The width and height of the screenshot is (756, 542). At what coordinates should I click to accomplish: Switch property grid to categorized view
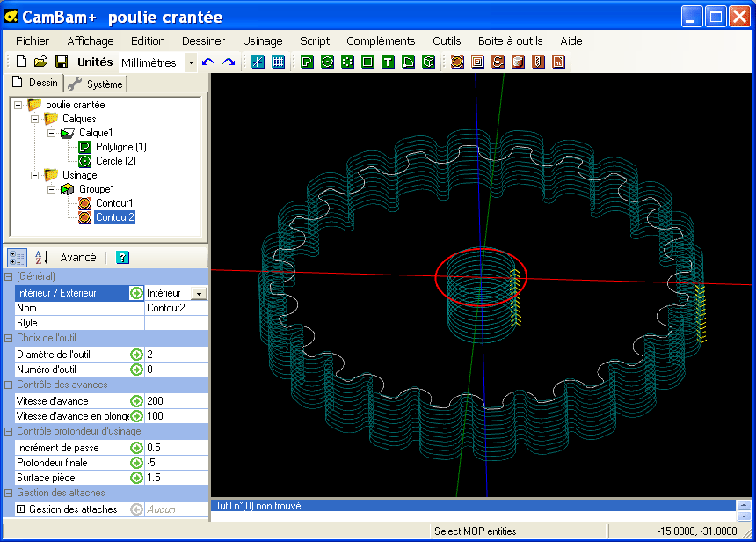(18, 257)
